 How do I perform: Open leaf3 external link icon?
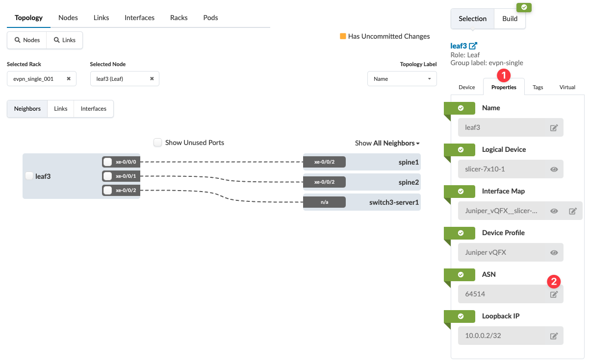pyautogui.click(x=473, y=46)
